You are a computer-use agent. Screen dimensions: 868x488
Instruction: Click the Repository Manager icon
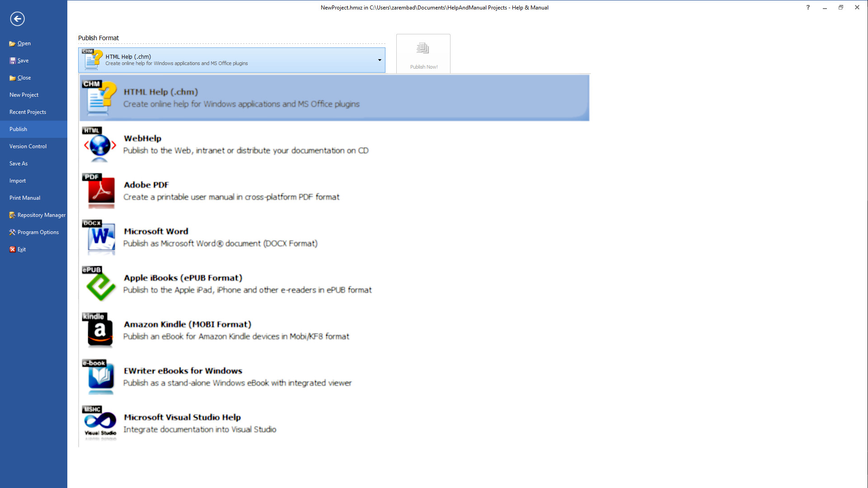12,215
